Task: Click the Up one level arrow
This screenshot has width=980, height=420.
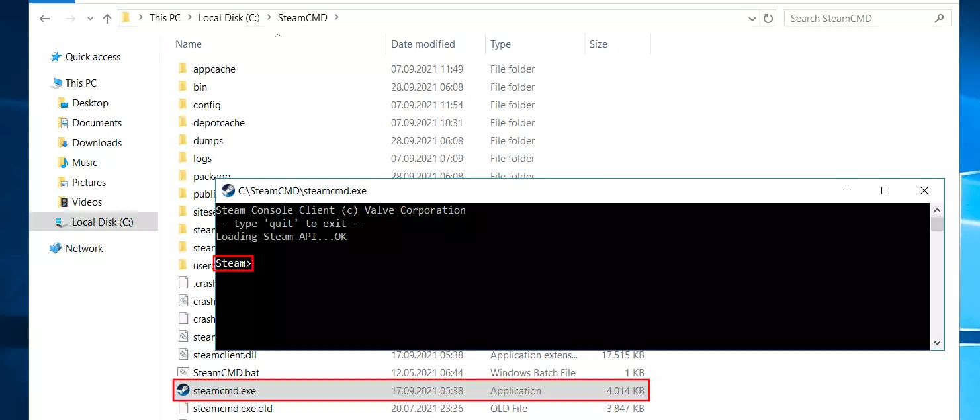Action: (107, 19)
